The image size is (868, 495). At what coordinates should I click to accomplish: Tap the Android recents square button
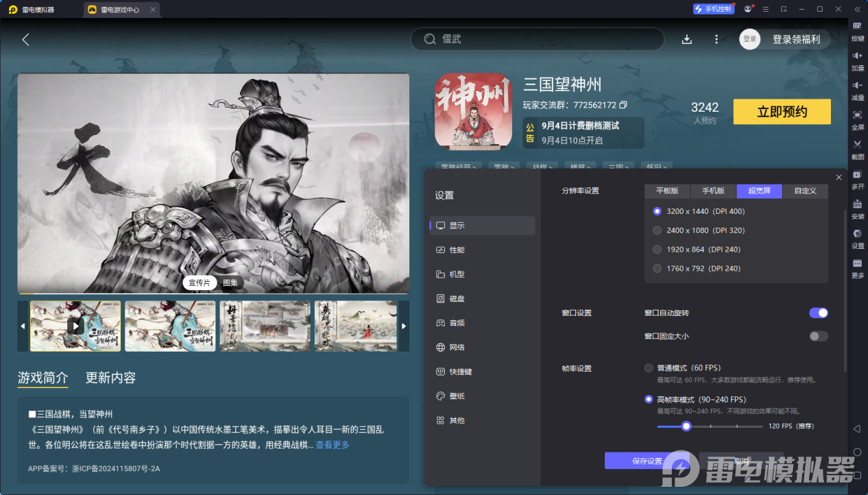tap(857, 475)
